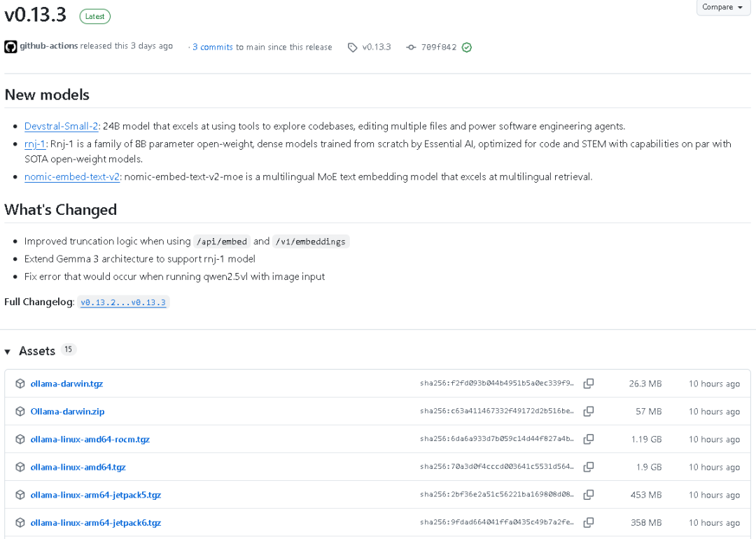Open the Compare dropdown
The image size is (756, 539).
pos(723,8)
